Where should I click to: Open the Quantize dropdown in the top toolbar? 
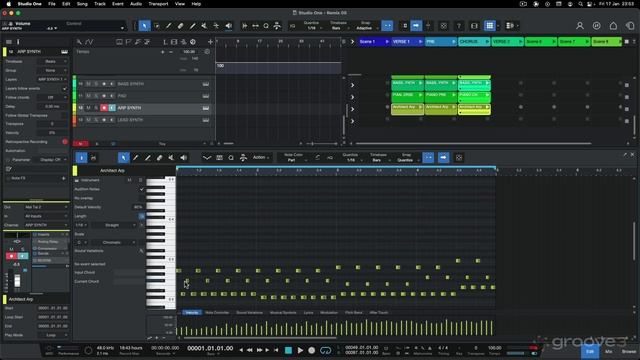pyautogui.click(x=313, y=28)
